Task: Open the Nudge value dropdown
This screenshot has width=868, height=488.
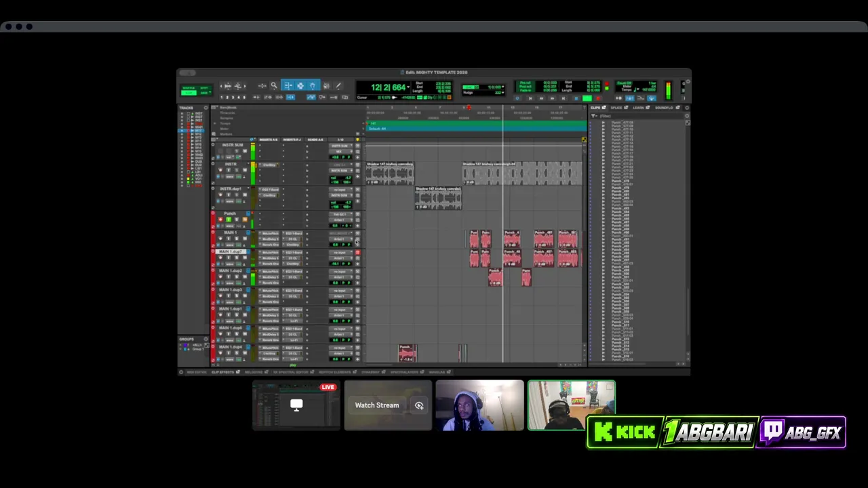Action: pos(503,93)
